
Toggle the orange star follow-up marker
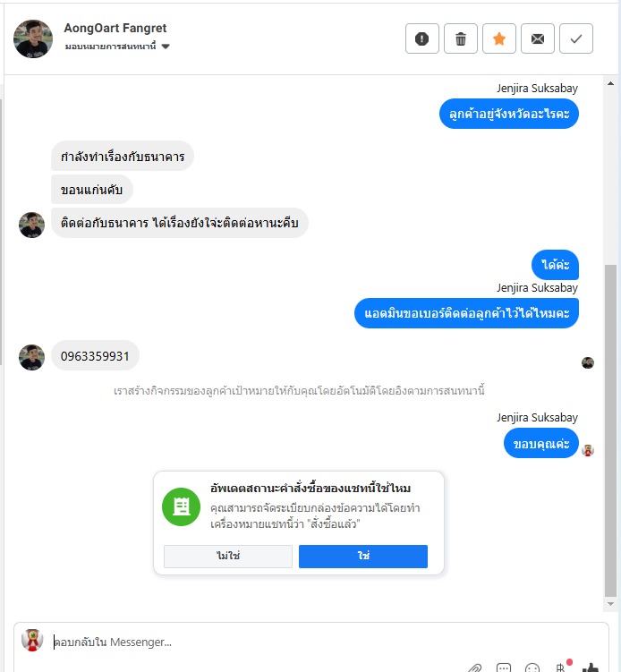[498, 38]
